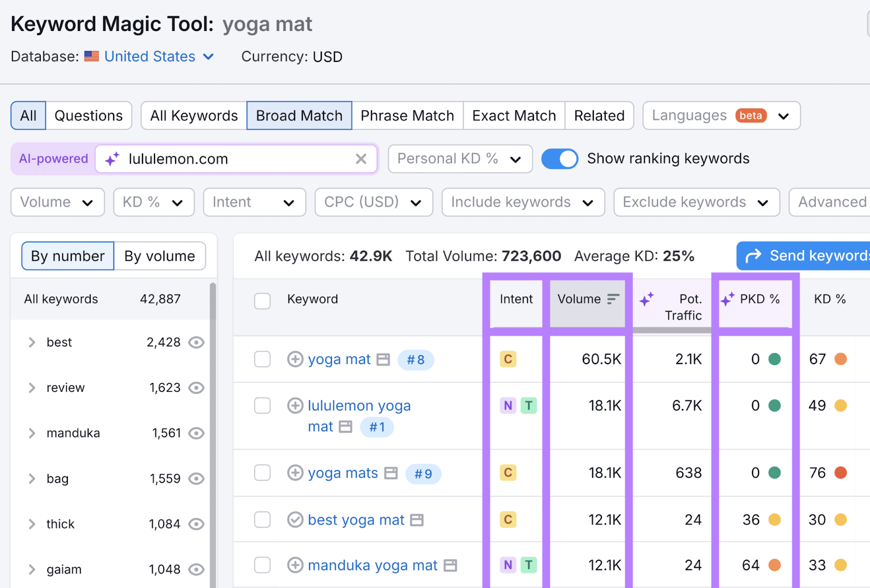The height and width of the screenshot is (588, 870).
Task: Add "yoga mats" using its plus icon
Action: [295, 473]
